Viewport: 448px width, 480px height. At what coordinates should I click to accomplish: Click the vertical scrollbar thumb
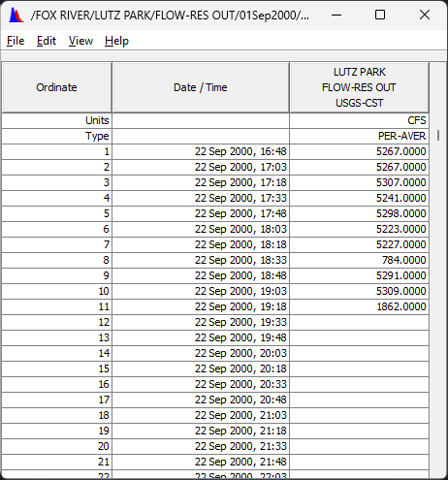[438, 135]
